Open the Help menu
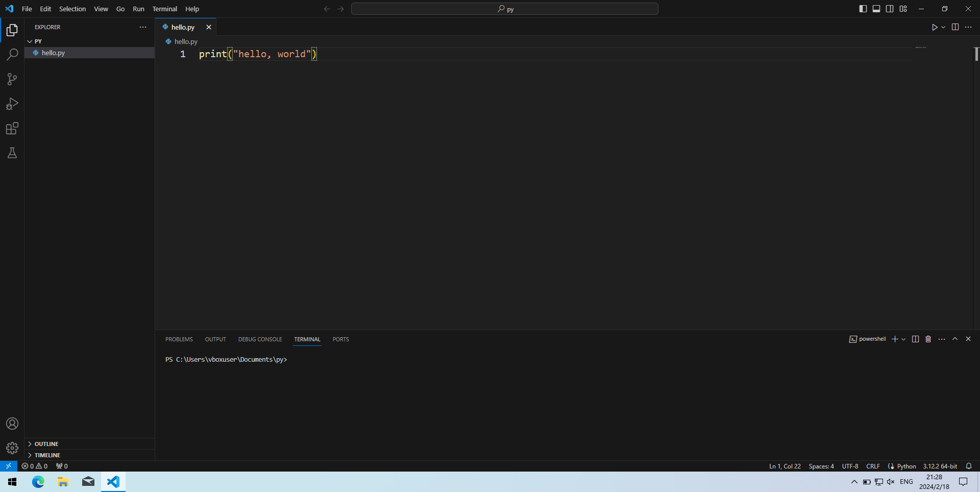The width and height of the screenshot is (980, 492). pyautogui.click(x=192, y=9)
